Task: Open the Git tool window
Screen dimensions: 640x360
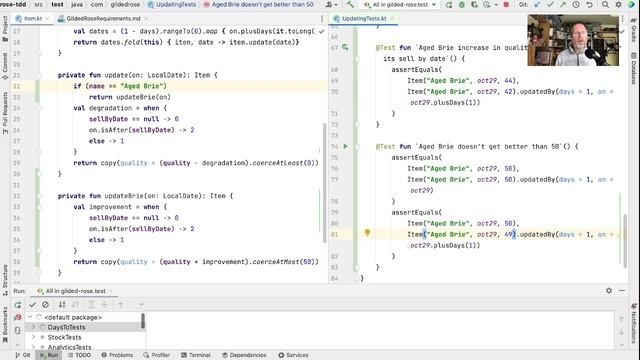Action: point(23,355)
